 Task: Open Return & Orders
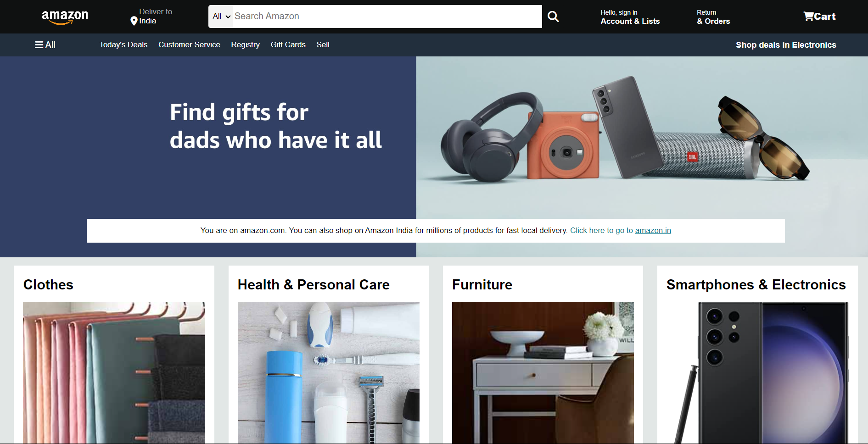click(713, 17)
